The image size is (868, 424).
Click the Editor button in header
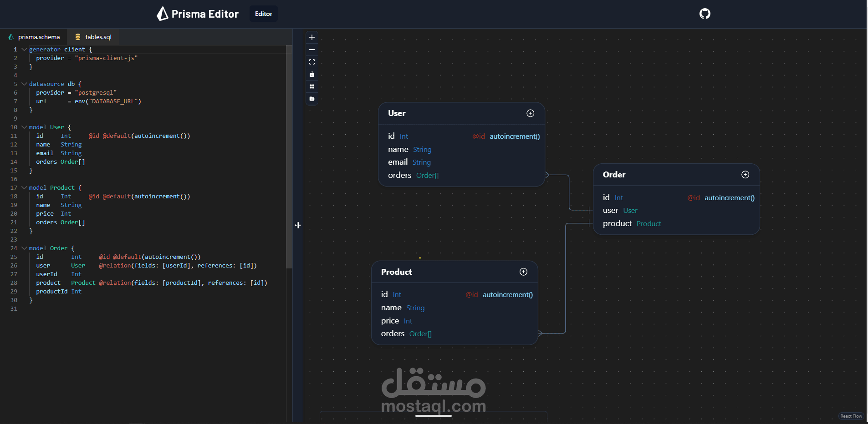point(264,14)
